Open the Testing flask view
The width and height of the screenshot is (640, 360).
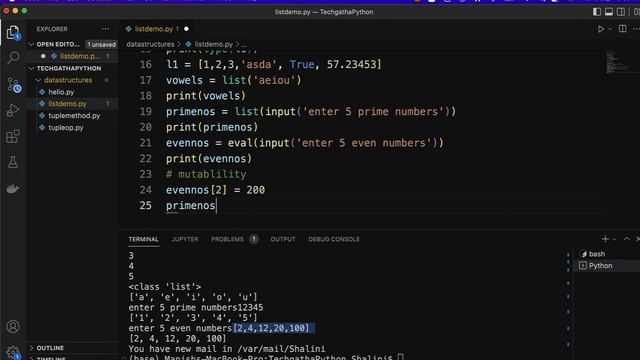click(13, 162)
